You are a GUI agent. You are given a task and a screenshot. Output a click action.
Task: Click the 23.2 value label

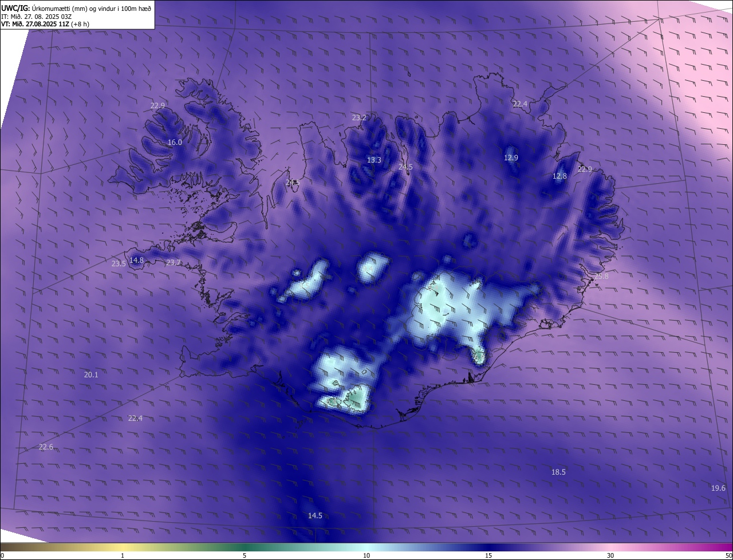(359, 117)
